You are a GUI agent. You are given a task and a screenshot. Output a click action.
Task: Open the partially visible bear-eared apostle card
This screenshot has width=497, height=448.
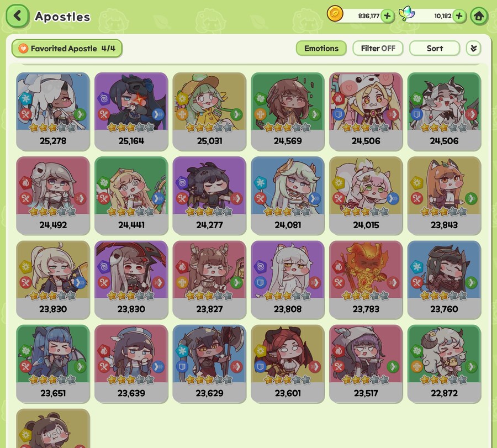pos(53,428)
